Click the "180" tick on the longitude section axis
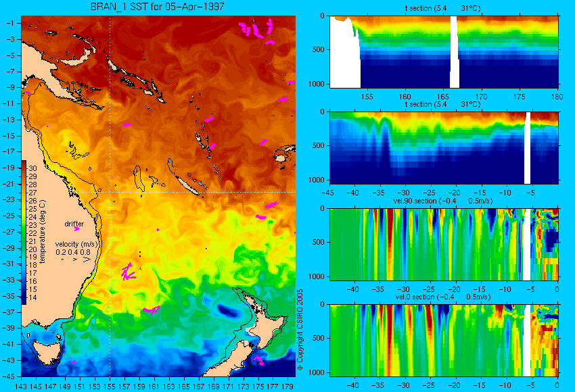The height and width of the screenshot is (392, 575). (557, 97)
